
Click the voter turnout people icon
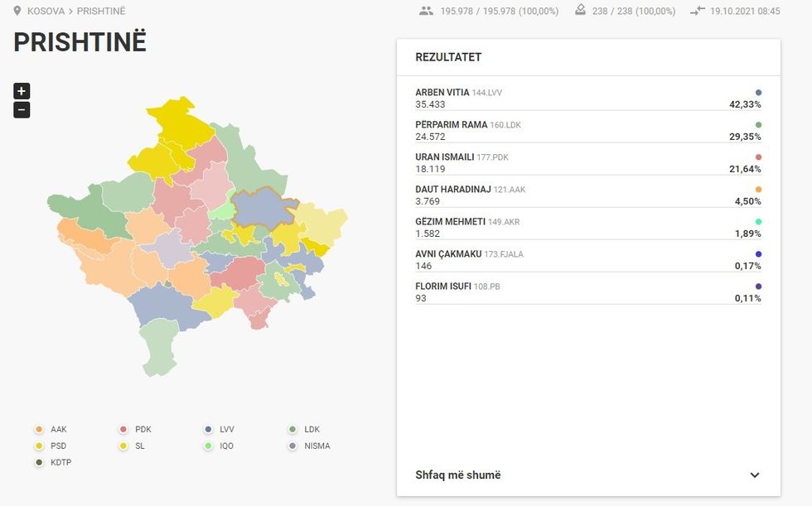(425, 11)
